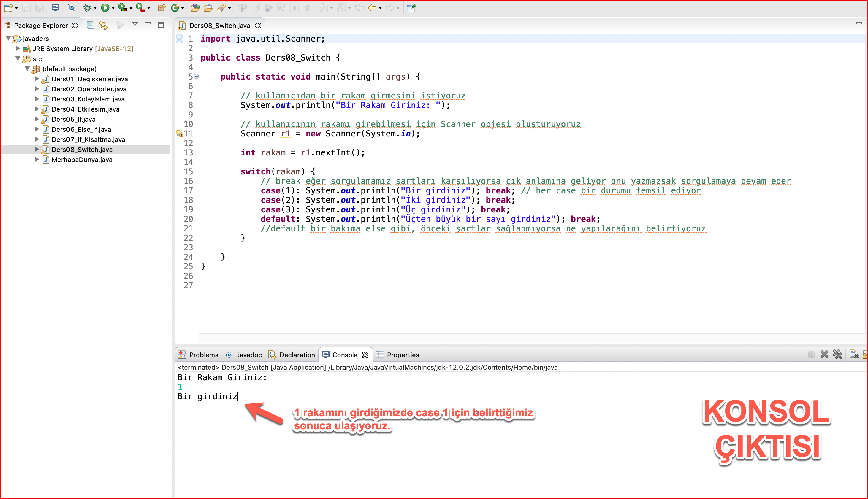The width and height of the screenshot is (868, 499).
Task: Switch to the Javadoc tab
Action: (244, 355)
